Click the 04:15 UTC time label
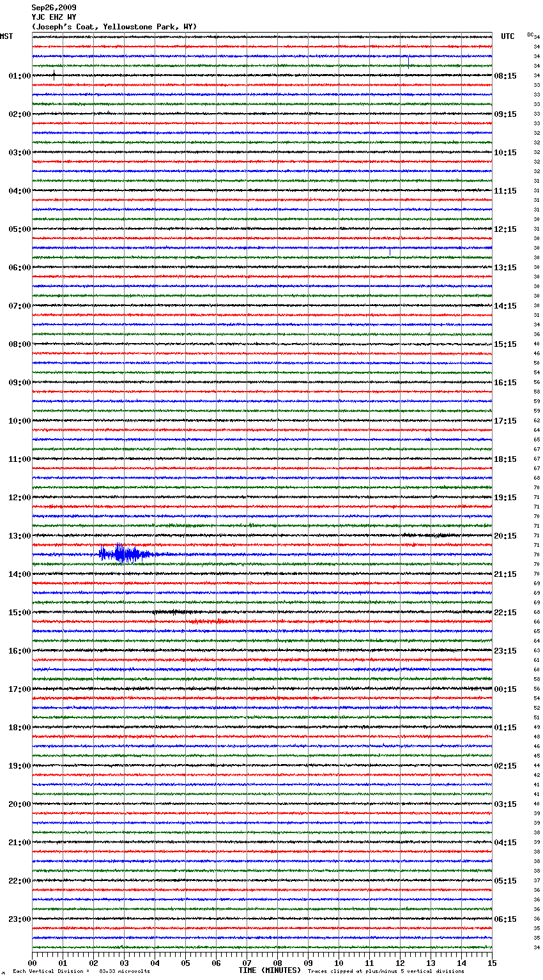Screen dimensions: 543x980 coord(505,843)
